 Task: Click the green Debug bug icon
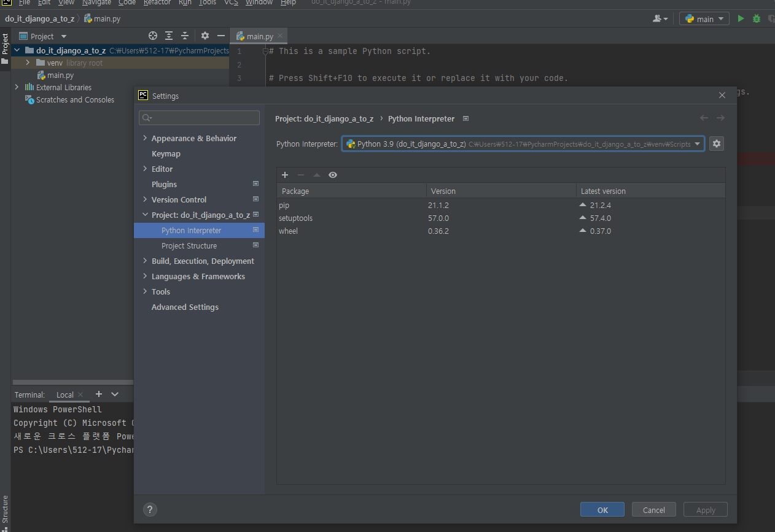(x=757, y=19)
